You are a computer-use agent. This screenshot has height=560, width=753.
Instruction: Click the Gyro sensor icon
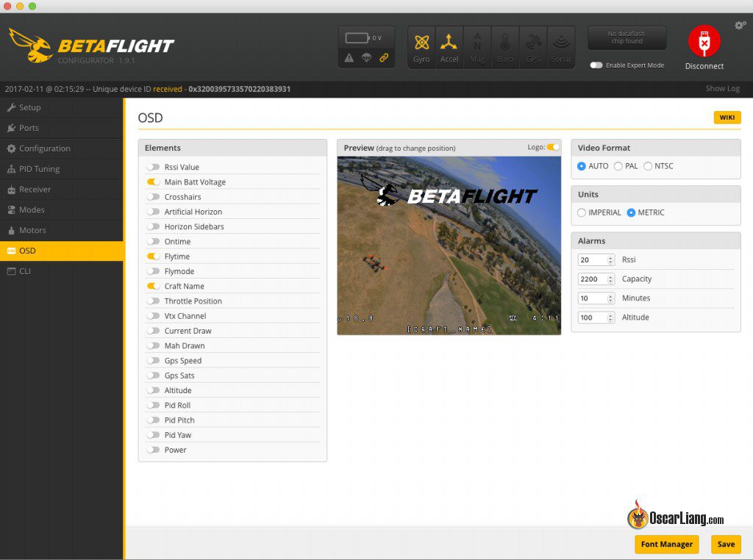(421, 47)
